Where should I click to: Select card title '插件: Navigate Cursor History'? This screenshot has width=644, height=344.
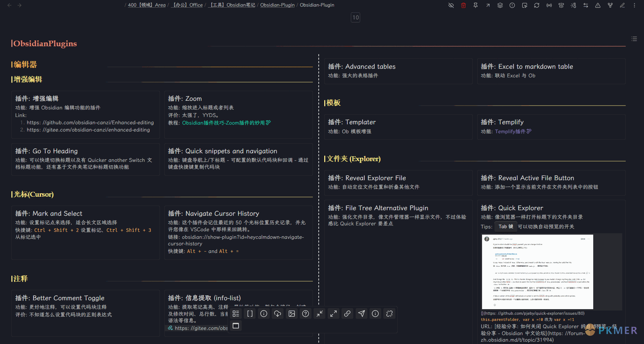pyautogui.click(x=213, y=214)
